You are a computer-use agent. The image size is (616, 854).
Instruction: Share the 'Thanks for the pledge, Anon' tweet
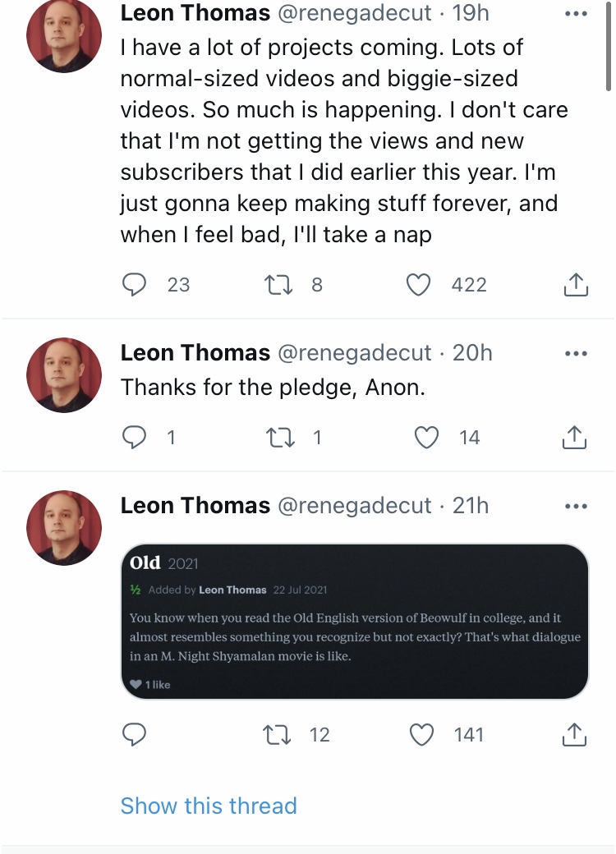(x=575, y=437)
